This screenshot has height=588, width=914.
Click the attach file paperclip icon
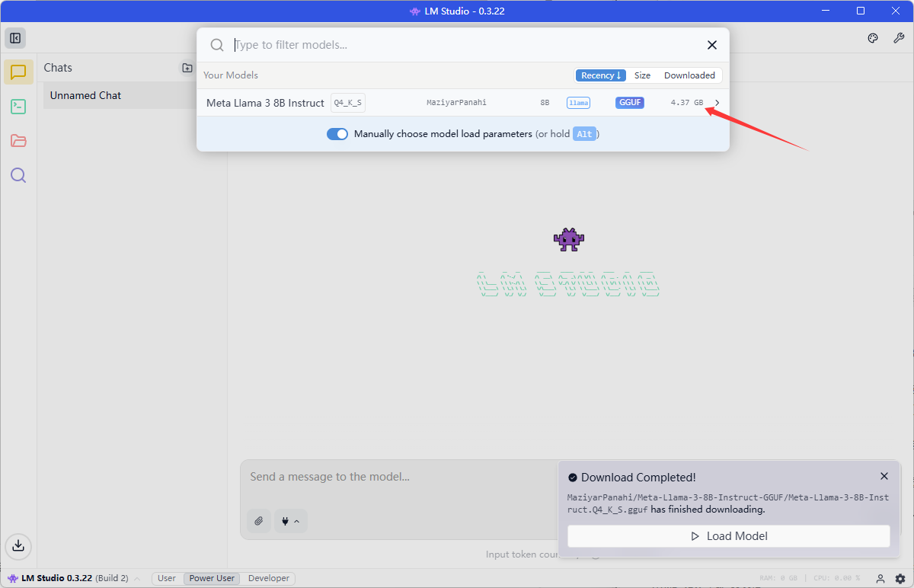259,521
